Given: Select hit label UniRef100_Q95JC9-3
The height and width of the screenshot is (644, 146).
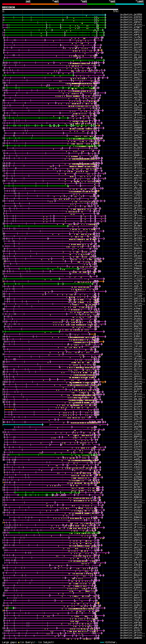Looking at the screenshot, I should pos(132,301).
